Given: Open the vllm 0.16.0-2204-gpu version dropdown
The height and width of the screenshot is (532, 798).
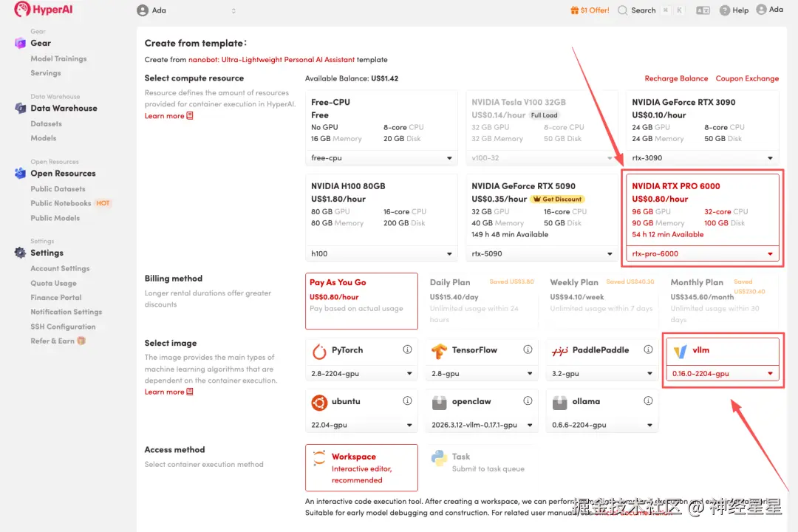Looking at the screenshot, I should pos(722,374).
